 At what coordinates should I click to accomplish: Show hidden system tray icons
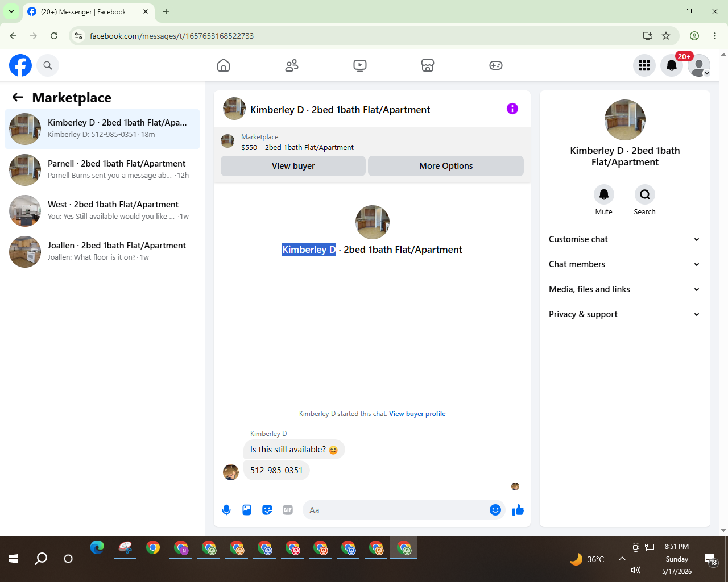(622, 559)
